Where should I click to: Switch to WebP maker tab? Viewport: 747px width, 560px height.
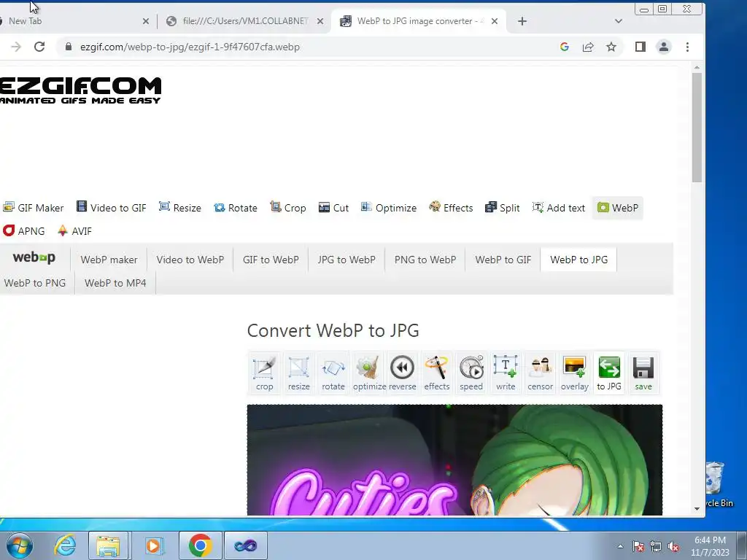coord(109,260)
